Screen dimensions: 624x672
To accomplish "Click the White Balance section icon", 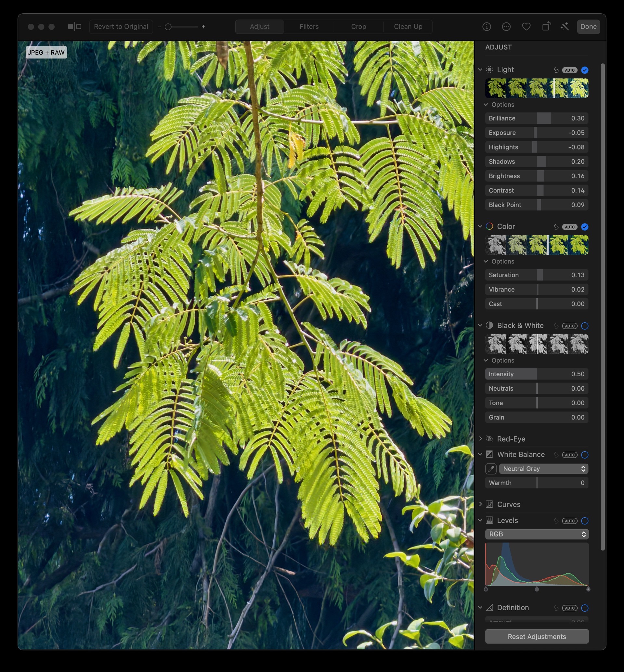I will point(489,454).
